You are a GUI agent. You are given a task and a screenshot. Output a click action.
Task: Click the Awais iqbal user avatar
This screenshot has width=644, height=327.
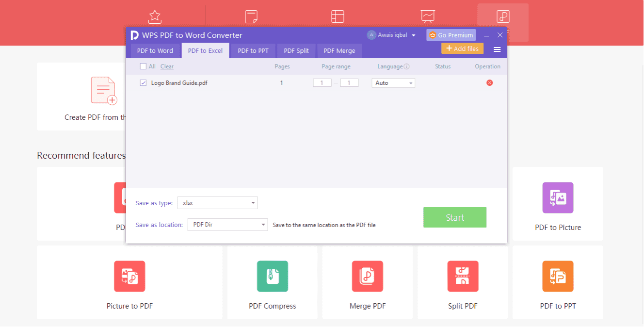pyautogui.click(x=371, y=35)
